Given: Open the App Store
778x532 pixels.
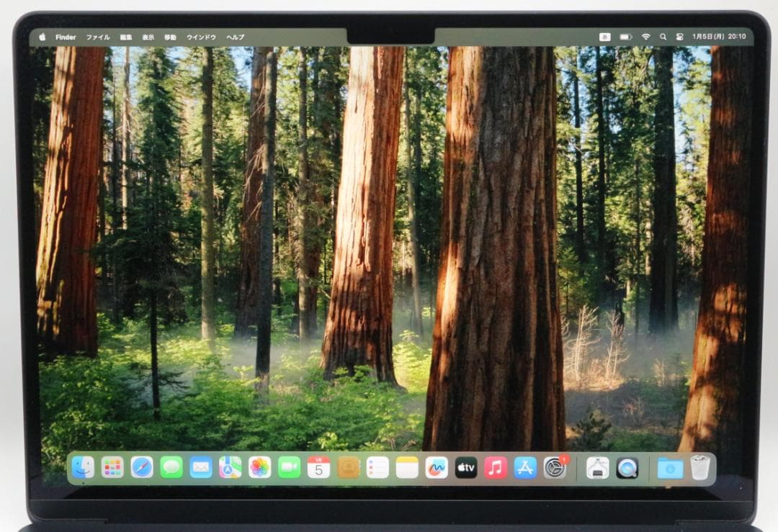Looking at the screenshot, I should coord(525,468).
